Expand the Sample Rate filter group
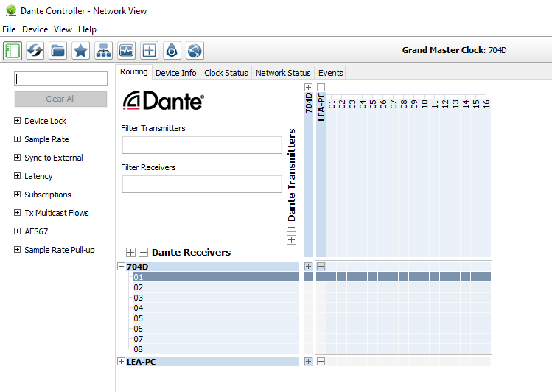 coord(18,139)
